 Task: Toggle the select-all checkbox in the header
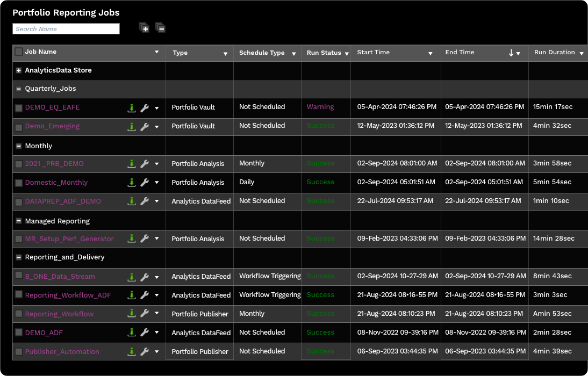tap(18, 52)
